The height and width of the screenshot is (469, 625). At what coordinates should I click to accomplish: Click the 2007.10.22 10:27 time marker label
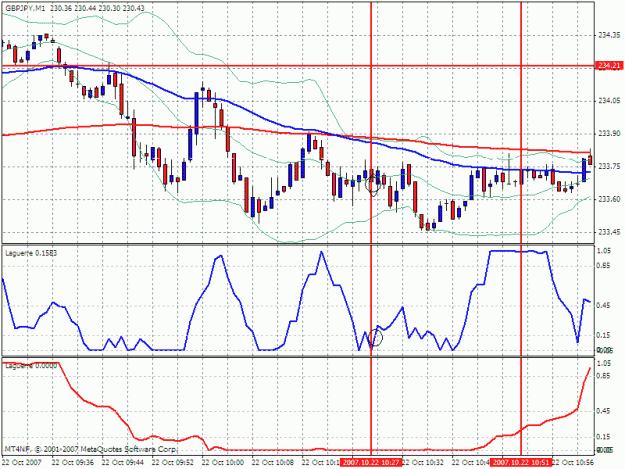(x=371, y=462)
